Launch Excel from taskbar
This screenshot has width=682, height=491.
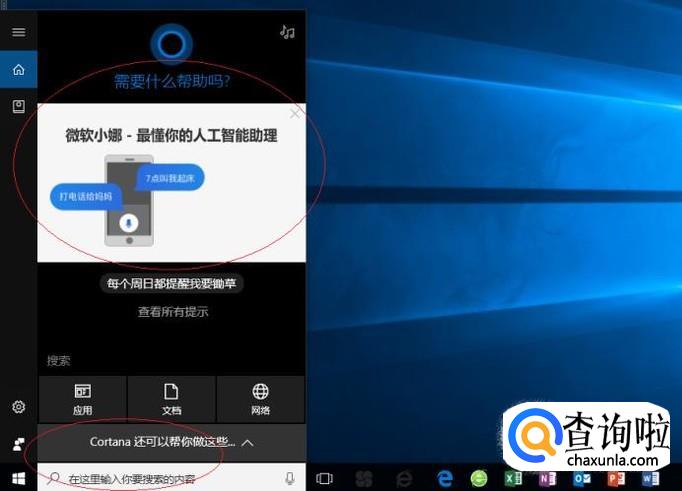pyautogui.click(x=513, y=479)
